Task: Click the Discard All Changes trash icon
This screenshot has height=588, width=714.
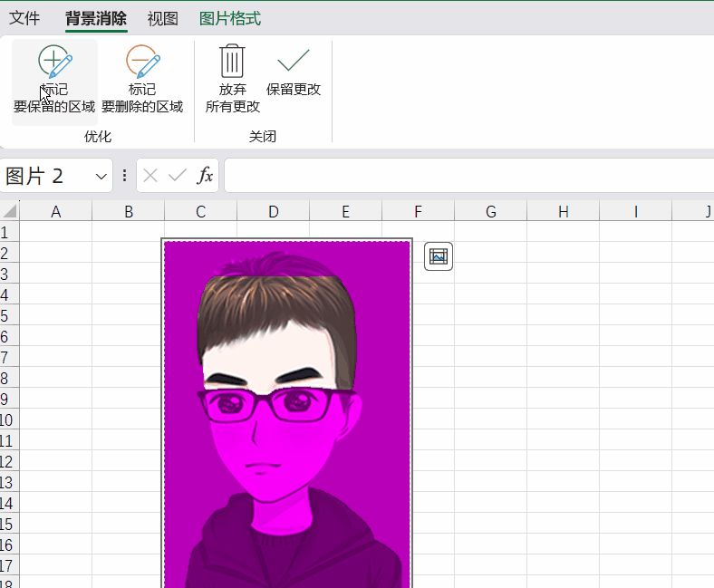Action: (x=233, y=63)
